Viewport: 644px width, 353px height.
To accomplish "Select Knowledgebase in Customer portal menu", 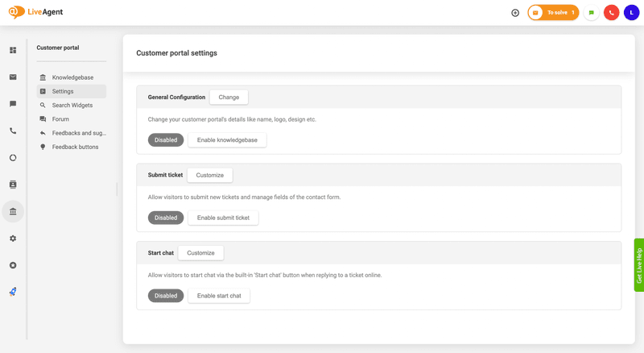I will 72,77.
